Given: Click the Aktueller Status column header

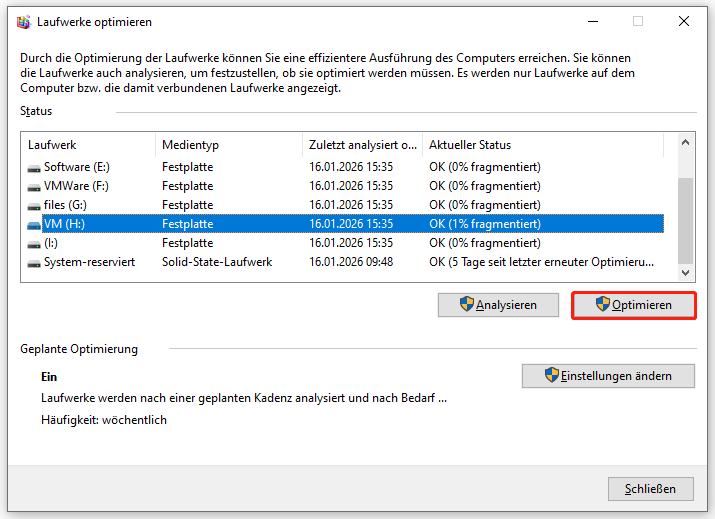Looking at the screenshot, I should (543, 145).
